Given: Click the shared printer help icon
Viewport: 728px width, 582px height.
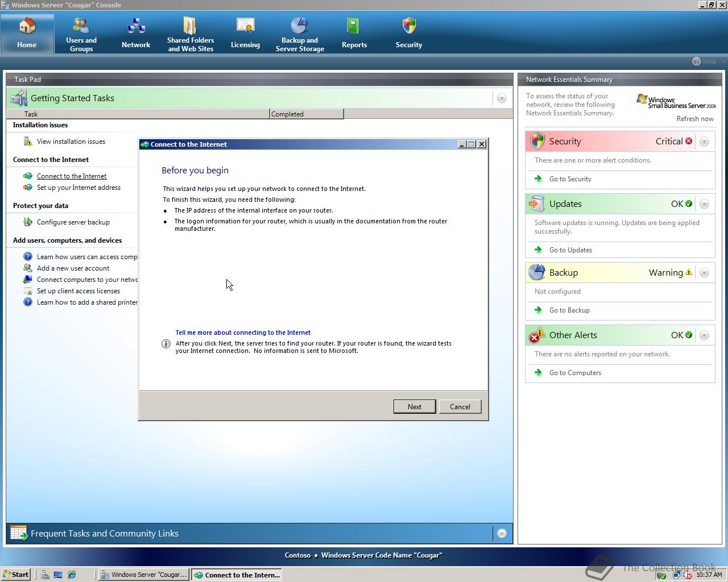Looking at the screenshot, I should pyautogui.click(x=28, y=302).
